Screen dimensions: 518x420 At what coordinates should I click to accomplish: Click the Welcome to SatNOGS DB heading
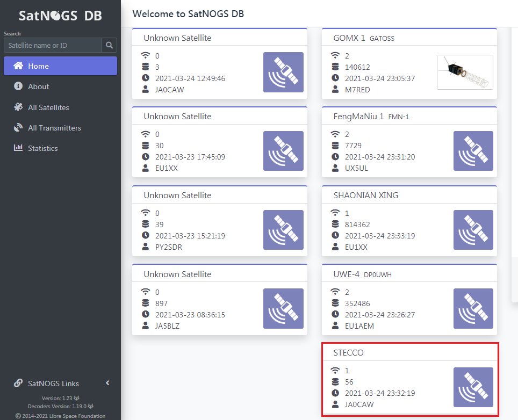188,14
